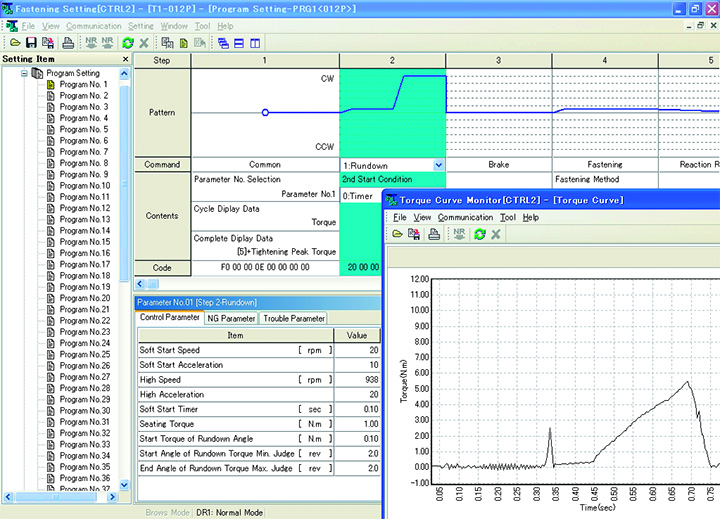Click the Save disk icon in main toolbar

click(x=31, y=43)
